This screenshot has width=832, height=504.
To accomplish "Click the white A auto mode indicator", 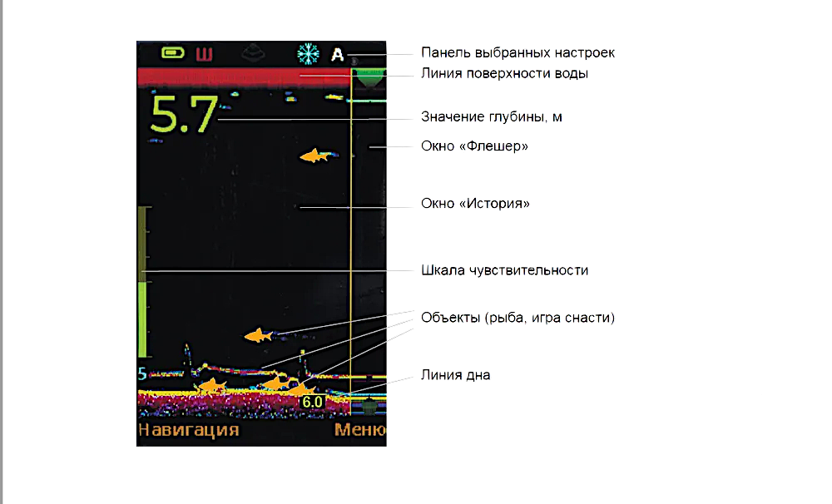I will coord(337,55).
